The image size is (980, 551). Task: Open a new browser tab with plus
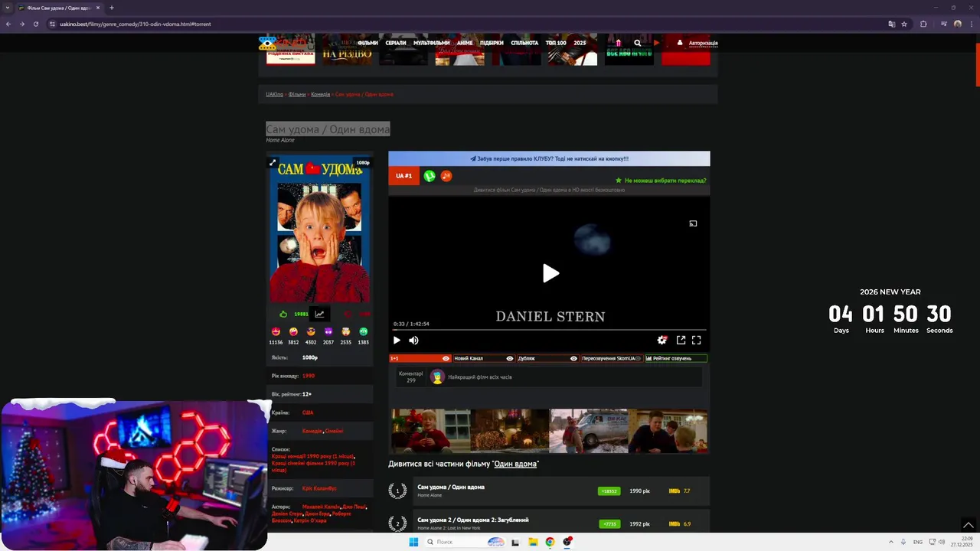tap(112, 8)
